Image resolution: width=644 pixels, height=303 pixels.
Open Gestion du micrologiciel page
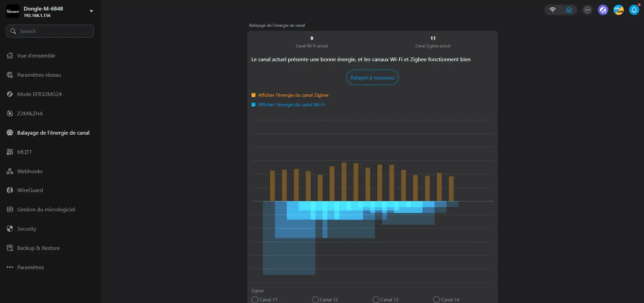46,209
